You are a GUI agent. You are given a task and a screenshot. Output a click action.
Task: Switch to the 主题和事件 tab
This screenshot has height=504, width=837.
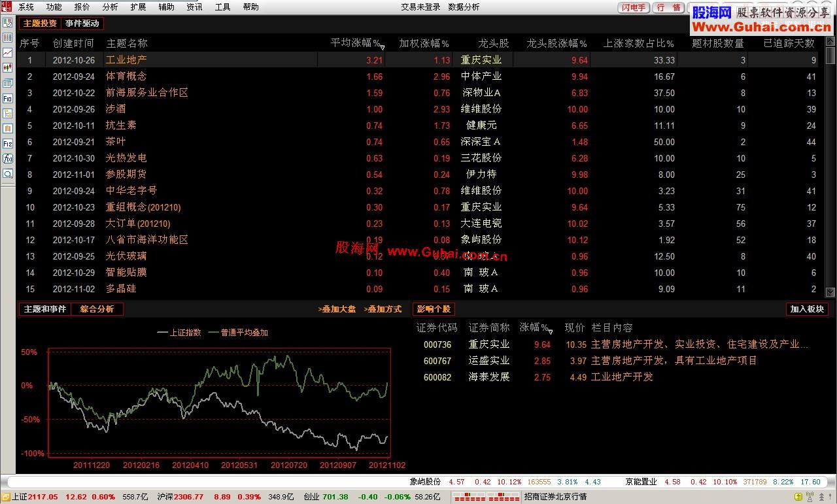tap(44, 309)
